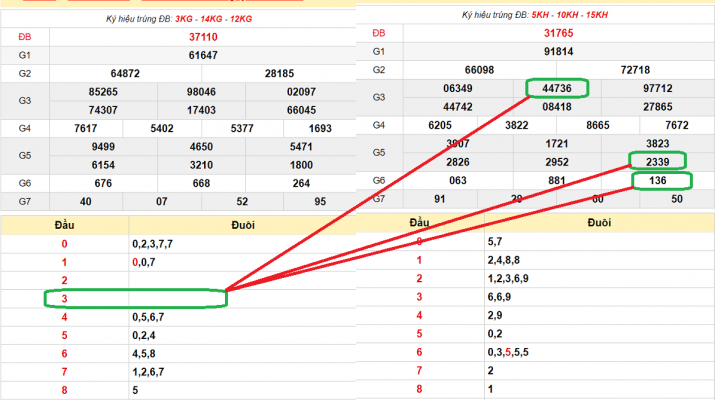Select tail values 0,5,6,7
715x400 pixels.
click(148, 317)
